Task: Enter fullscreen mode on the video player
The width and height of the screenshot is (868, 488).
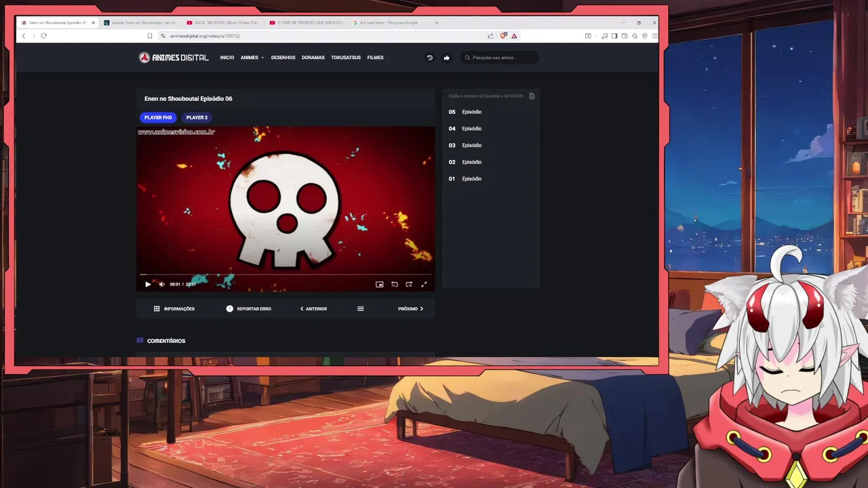Action: click(424, 284)
